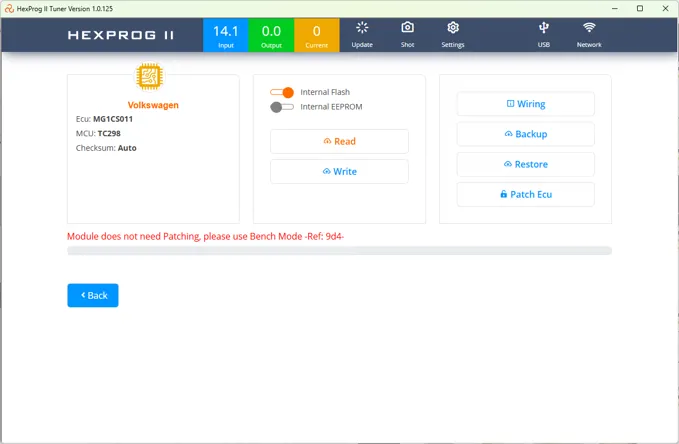Viewport: 679px width, 444px height.
Task: Select the Ecu: MG1CS011 text
Action: pos(104,119)
